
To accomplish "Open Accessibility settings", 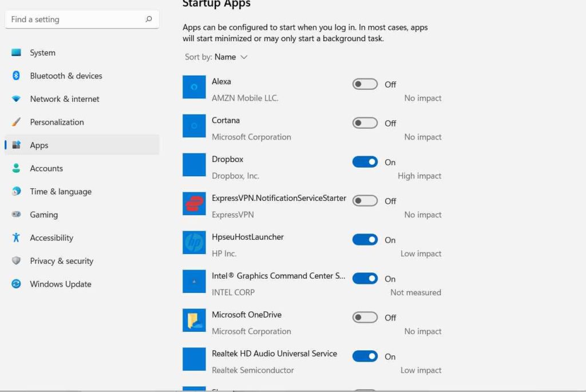I will tap(82, 238).
